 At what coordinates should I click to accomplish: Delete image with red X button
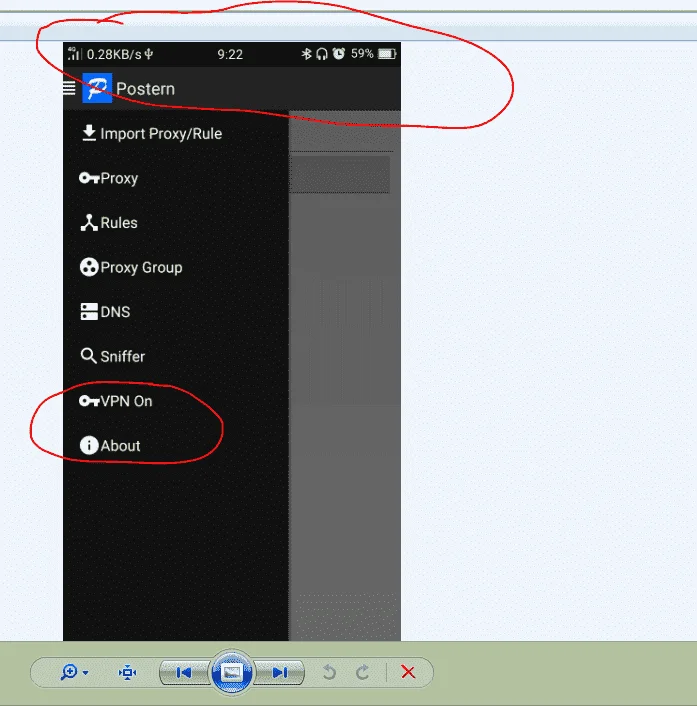point(408,672)
